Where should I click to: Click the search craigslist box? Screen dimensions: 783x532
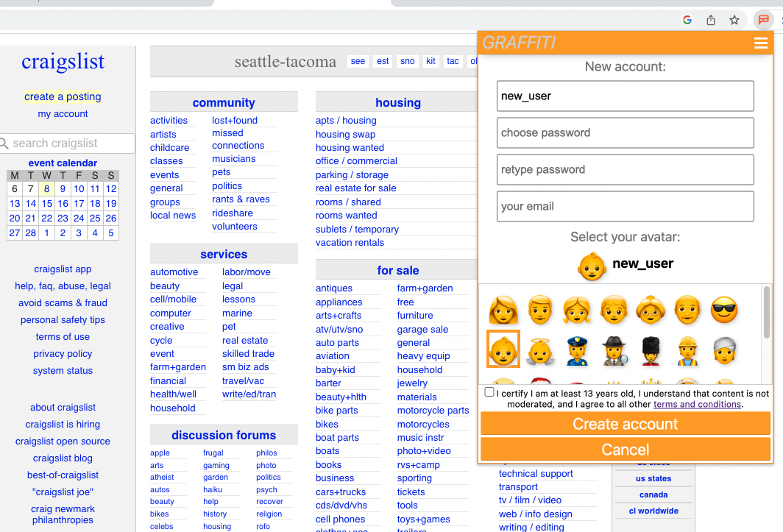(68, 143)
